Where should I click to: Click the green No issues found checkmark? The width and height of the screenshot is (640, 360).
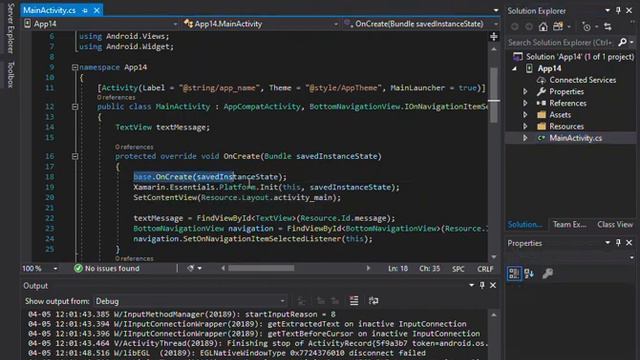[x=78, y=268]
